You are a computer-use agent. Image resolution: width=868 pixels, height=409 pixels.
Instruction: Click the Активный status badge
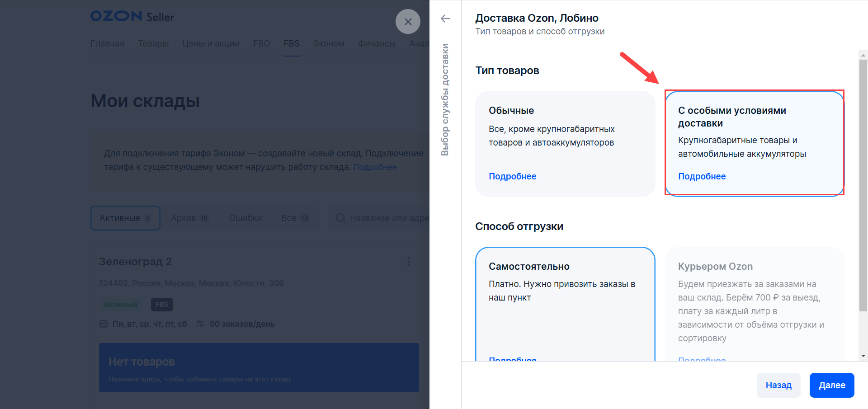120,305
